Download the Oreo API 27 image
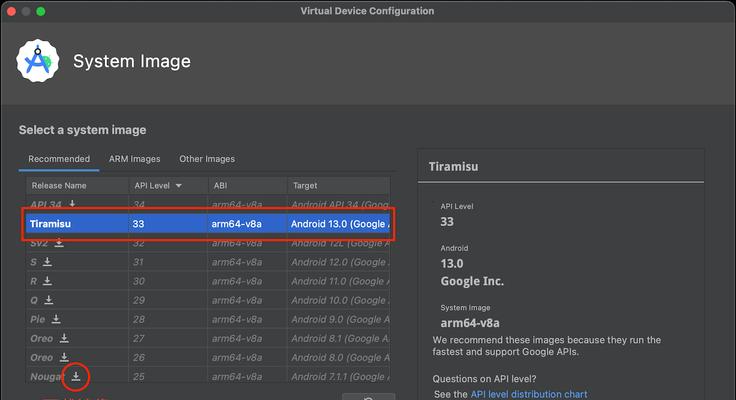This screenshot has width=736, height=400. click(64, 338)
